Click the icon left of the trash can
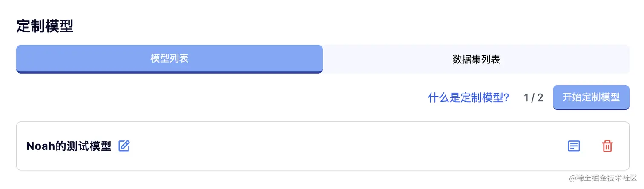This screenshot has height=189, width=644. pos(574,146)
